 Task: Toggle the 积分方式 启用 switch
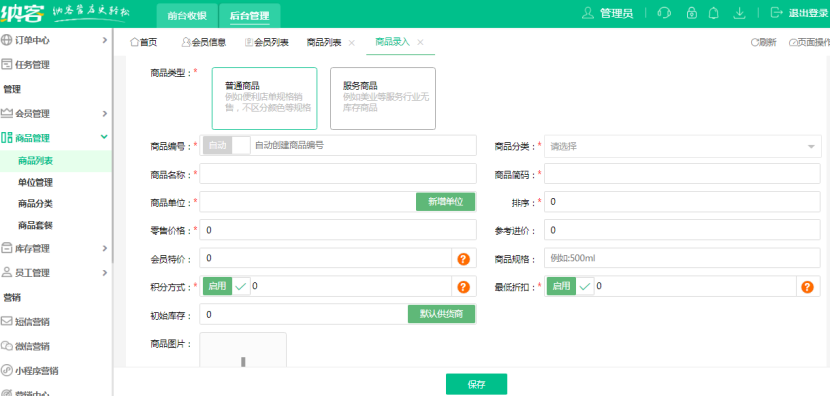(x=226, y=286)
